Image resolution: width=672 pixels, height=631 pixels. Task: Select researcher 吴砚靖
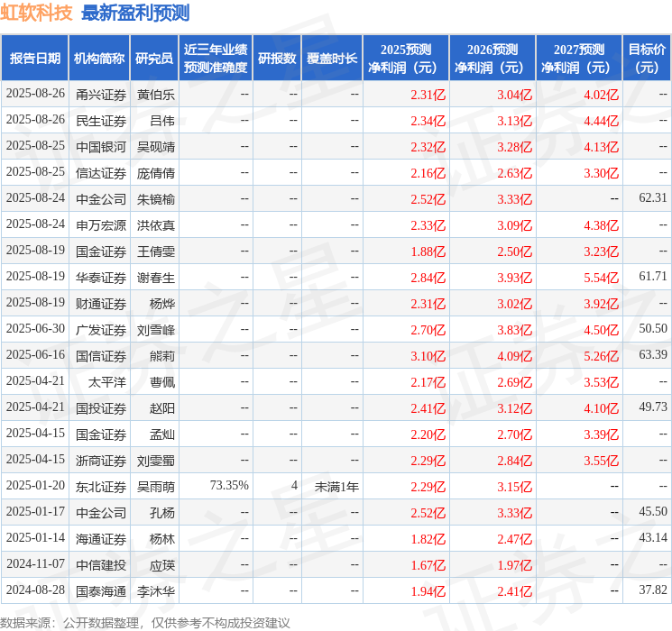click(x=155, y=147)
